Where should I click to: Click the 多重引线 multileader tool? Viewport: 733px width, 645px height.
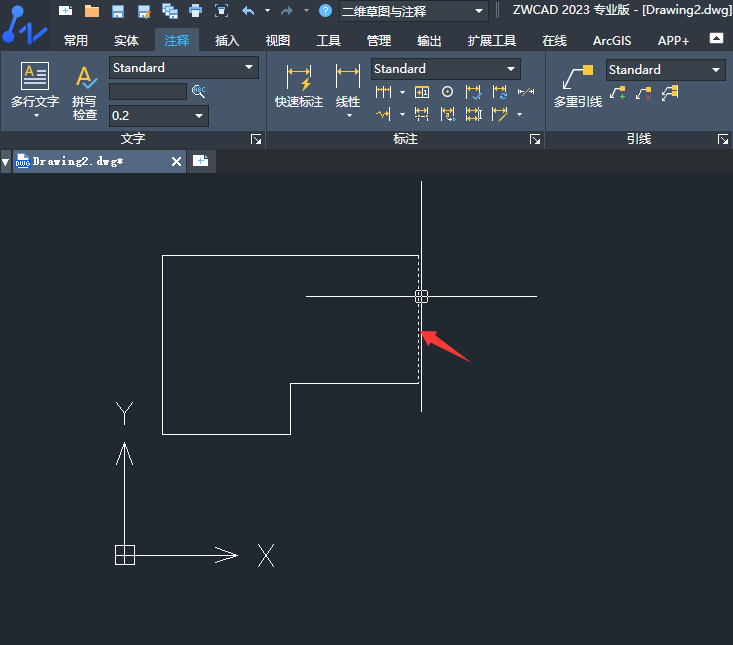coord(578,86)
